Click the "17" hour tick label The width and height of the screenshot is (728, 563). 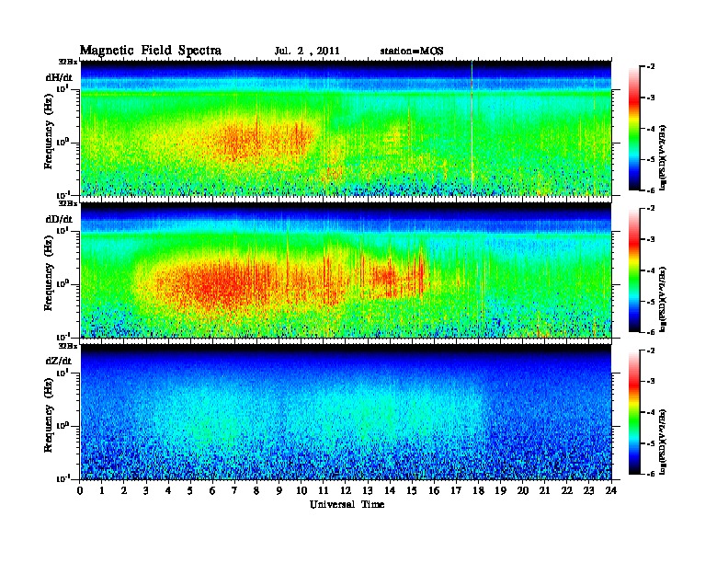tap(456, 490)
